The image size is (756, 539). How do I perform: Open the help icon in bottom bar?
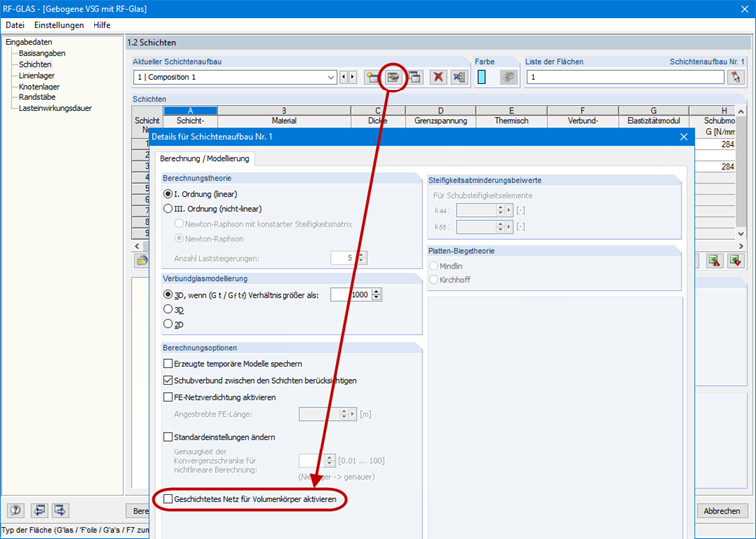[16, 510]
